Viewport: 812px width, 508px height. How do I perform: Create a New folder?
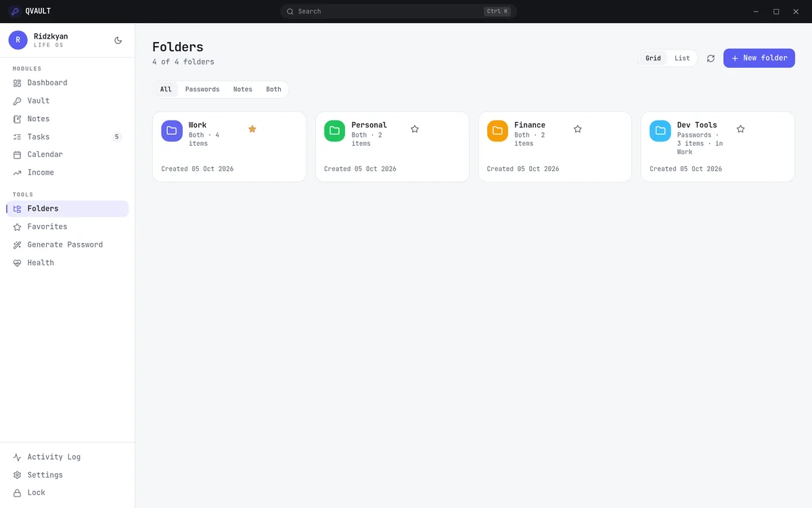coord(759,58)
